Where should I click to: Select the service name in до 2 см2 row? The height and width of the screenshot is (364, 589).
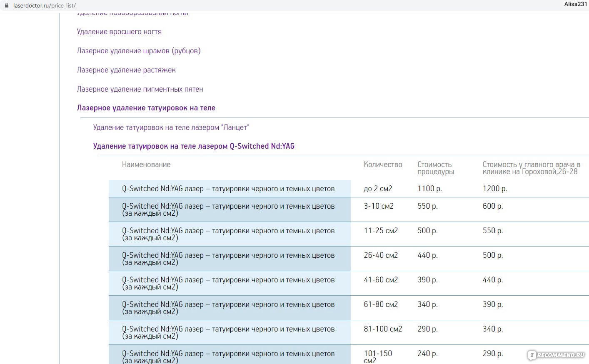point(228,189)
